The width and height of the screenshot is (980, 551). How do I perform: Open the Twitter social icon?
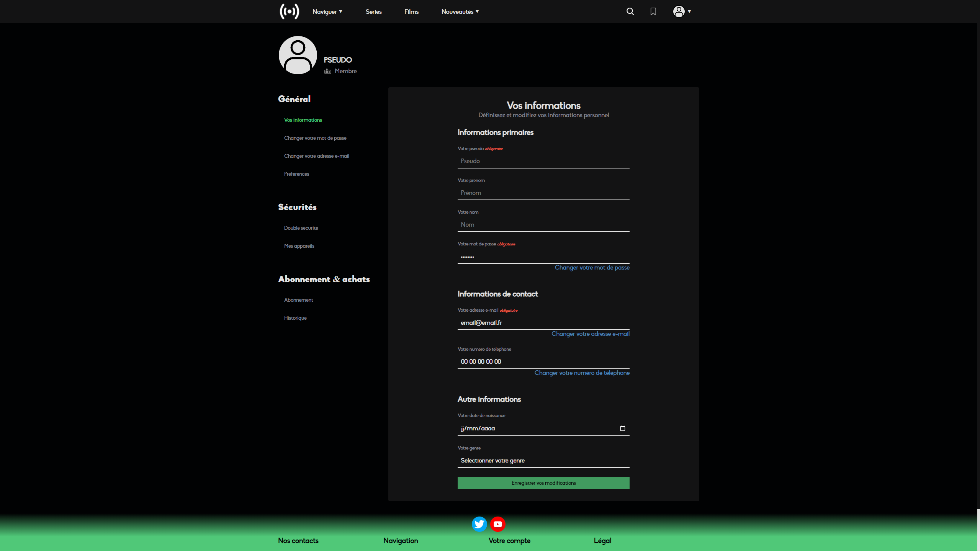coord(479,524)
